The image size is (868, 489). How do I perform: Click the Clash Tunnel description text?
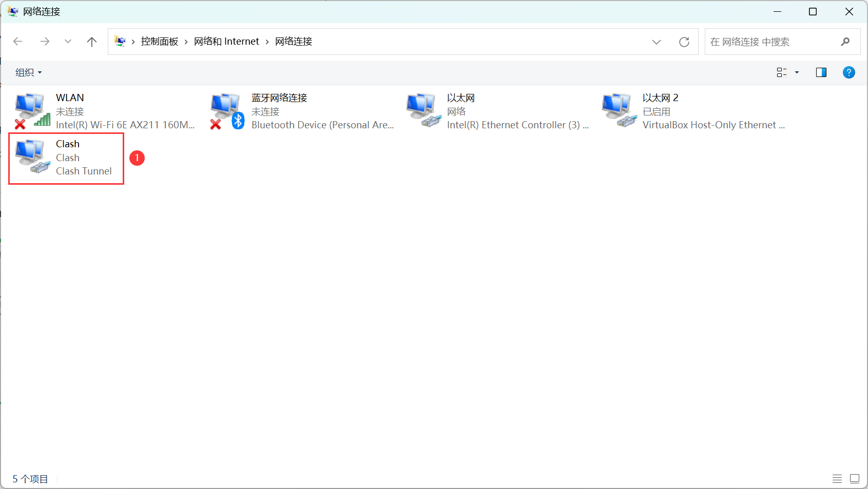(84, 171)
